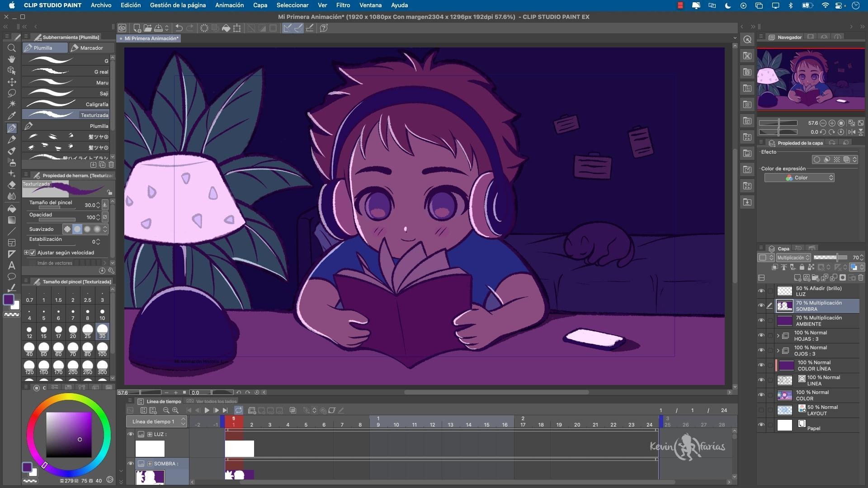
Task: Select the Eraser tool
Action: (12, 185)
